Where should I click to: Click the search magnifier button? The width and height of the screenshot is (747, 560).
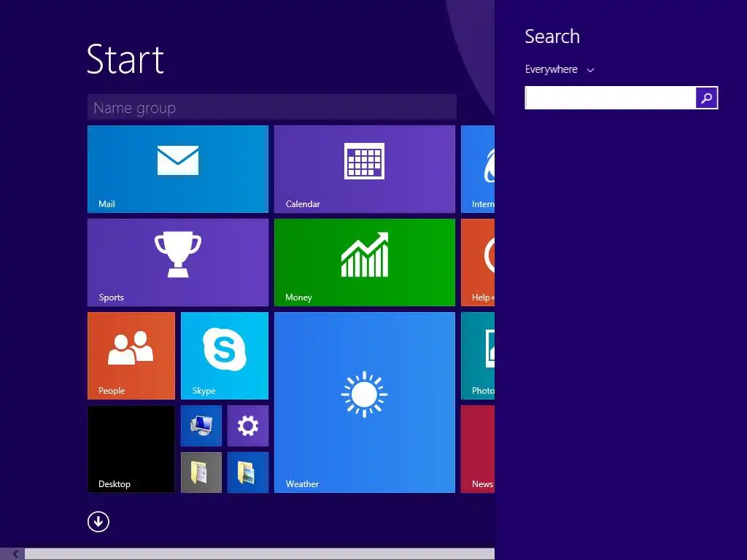(706, 98)
